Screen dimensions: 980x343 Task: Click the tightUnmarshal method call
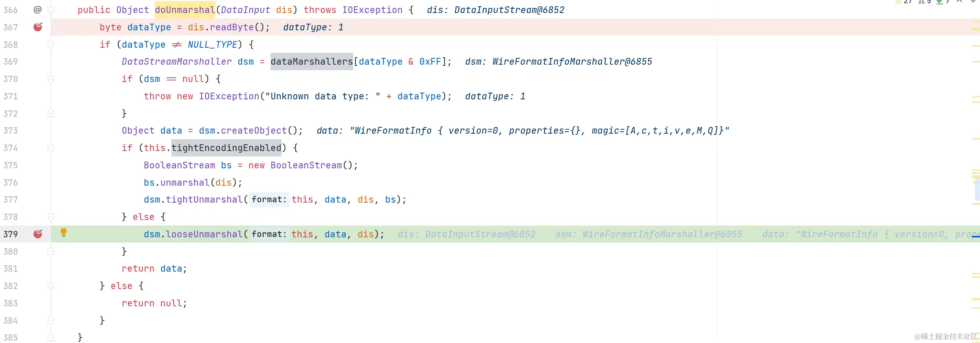(x=204, y=199)
